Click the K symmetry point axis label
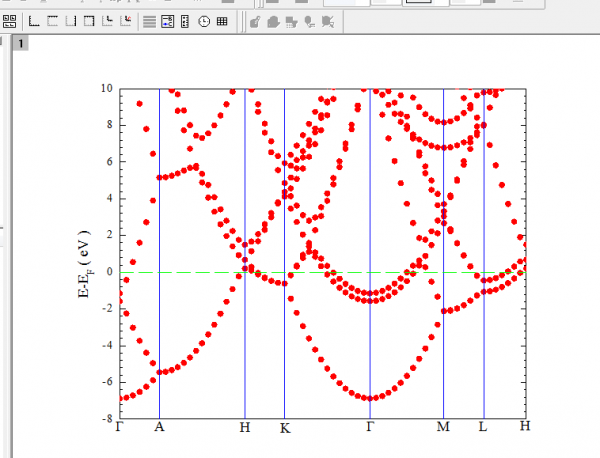600x458 pixels. [x=285, y=428]
